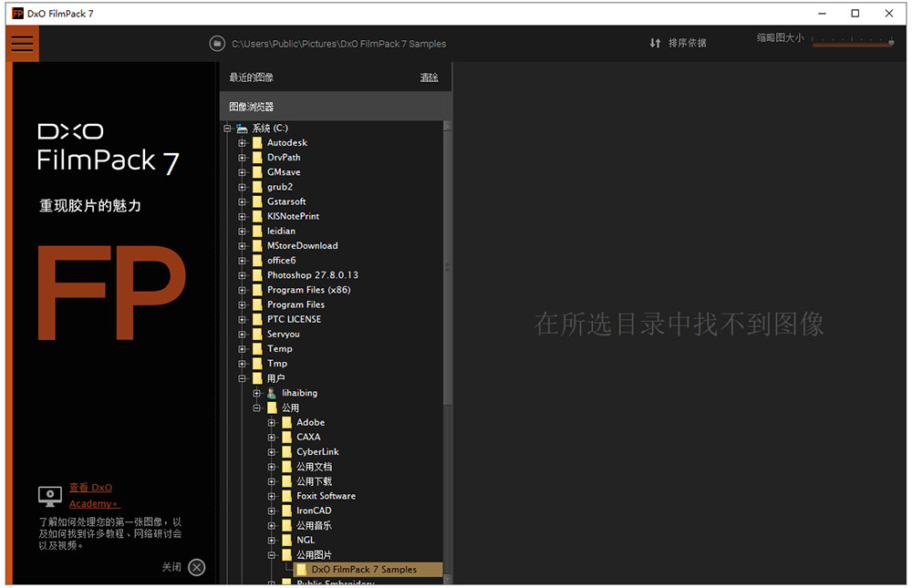This screenshot has height=588, width=912.
Task: Select the IronCAD folder
Action: pyautogui.click(x=314, y=511)
